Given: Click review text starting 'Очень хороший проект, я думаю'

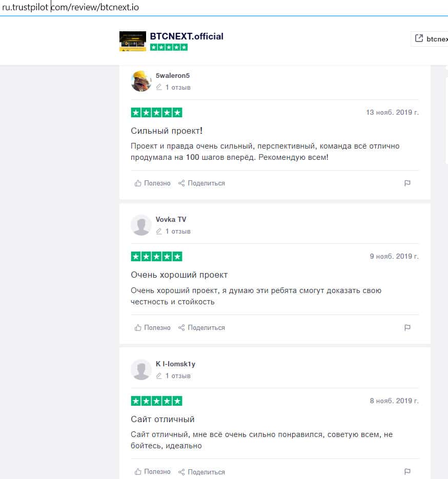Looking at the screenshot, I should [256, 296].
